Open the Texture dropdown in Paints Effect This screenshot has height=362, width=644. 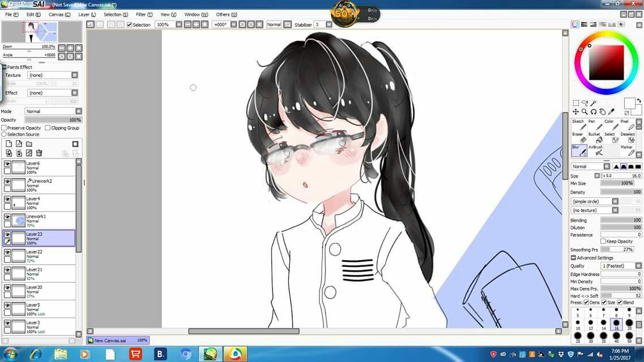[74, 75]
